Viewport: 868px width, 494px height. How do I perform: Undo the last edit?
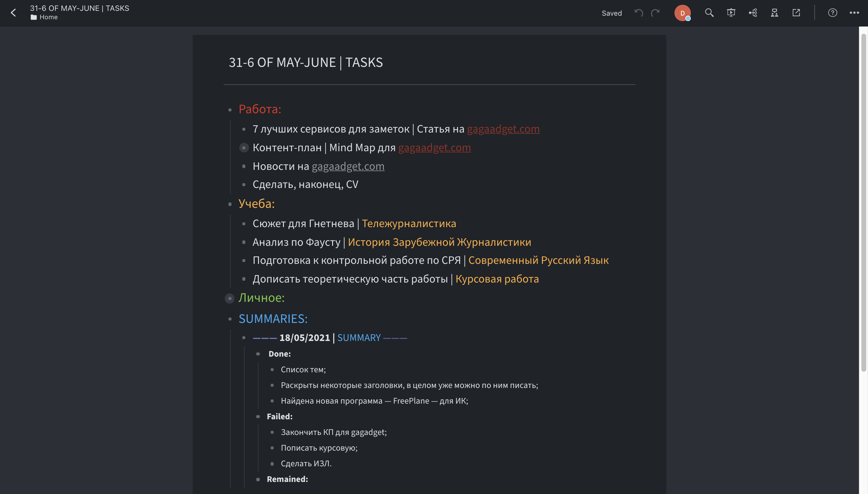click(639, 13)
